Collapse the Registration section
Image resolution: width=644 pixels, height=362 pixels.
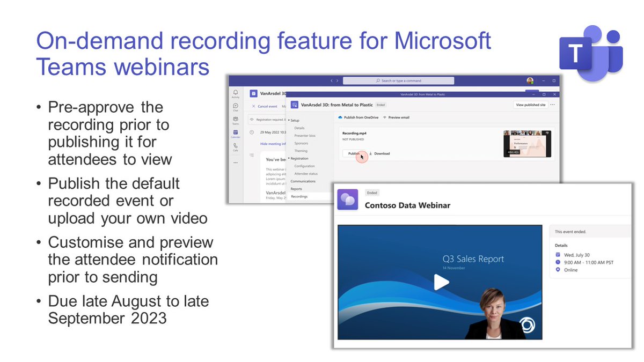tap(290, 158)
